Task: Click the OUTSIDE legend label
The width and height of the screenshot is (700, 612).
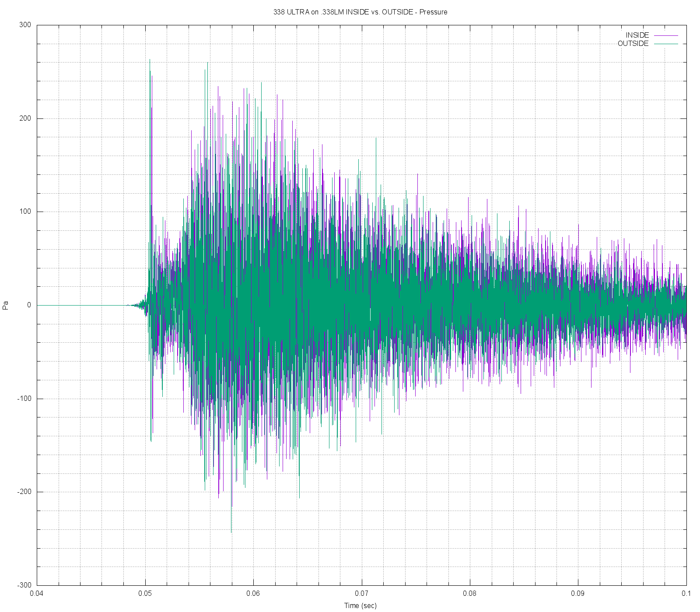Action: (633, 44)
